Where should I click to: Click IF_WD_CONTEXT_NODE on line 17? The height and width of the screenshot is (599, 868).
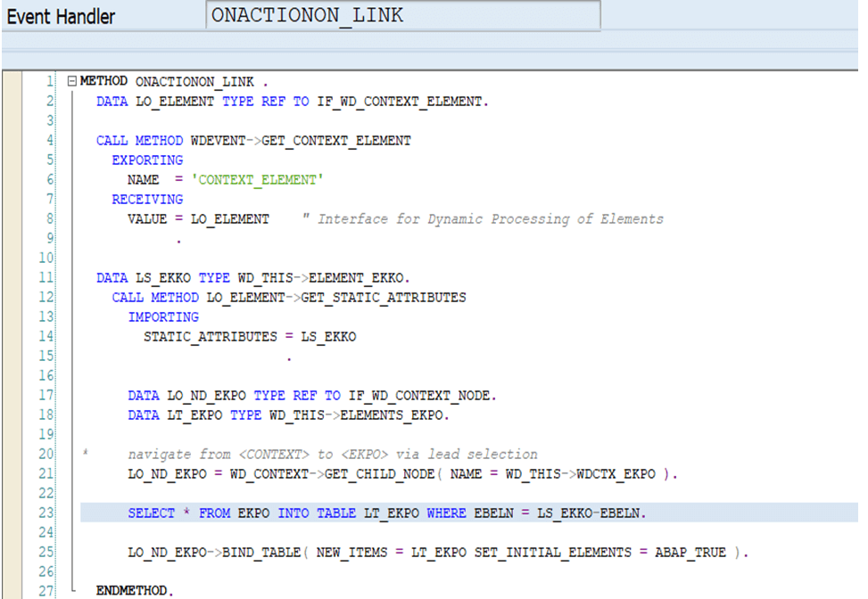[x=419, y=396]
